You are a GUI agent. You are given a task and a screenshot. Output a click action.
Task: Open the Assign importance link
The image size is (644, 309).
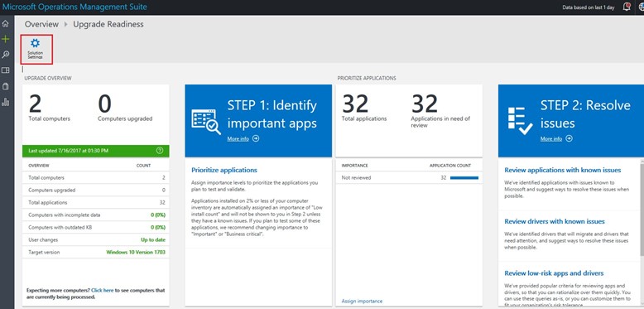tap(362, 302)
